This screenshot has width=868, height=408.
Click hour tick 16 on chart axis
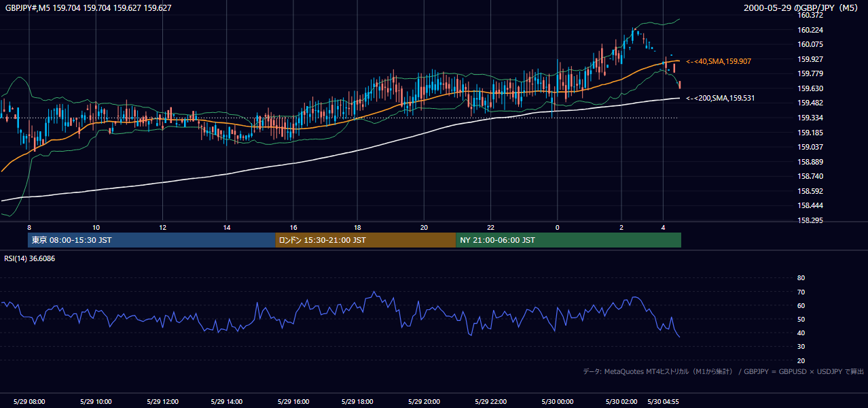tap(293, 226)
